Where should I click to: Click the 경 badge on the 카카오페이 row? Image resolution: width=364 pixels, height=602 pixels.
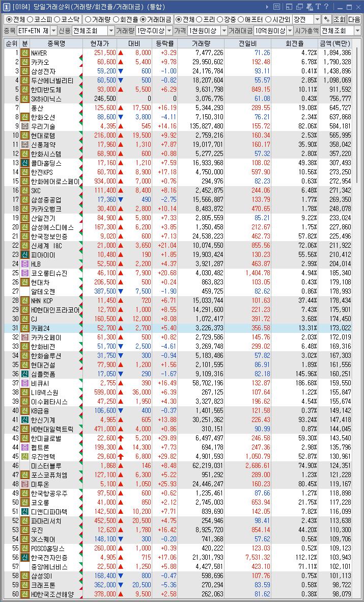click(x=25, y=337)
